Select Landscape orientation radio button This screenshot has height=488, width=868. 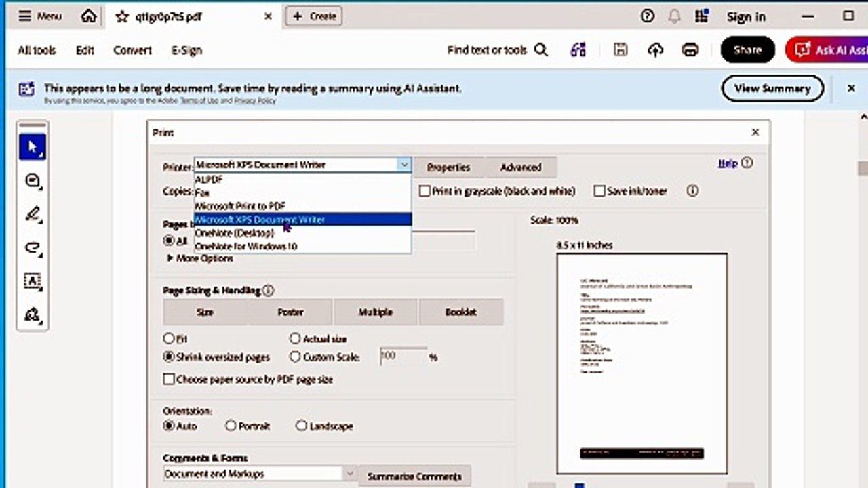(x=302, y=426)
